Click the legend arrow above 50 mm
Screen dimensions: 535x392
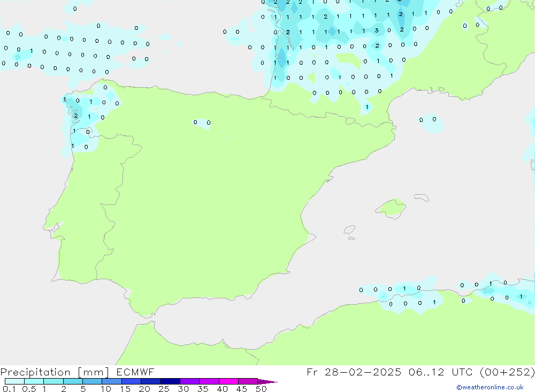(267, 382)
